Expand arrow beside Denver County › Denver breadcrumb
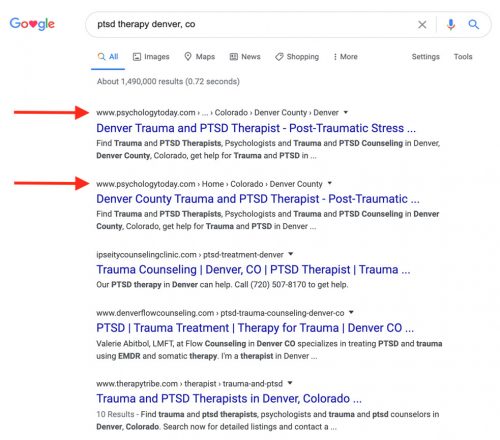This screenshot has height=440, width=500. pyautogui.click(x=346, y=112)
